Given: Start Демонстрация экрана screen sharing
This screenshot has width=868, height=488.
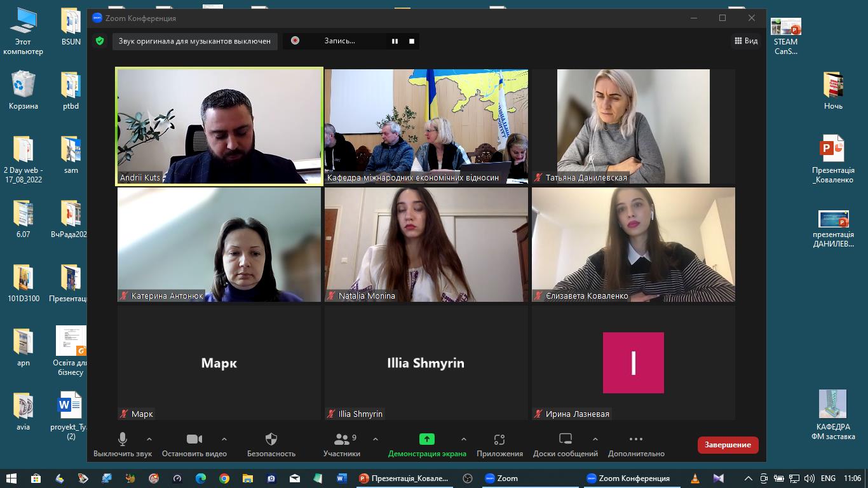Looking at the screenshot, I should tap(427, 444).
